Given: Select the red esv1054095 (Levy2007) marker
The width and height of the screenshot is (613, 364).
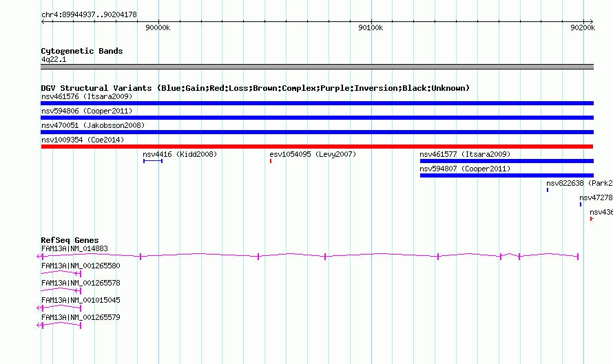Looking at the screenshot, I should tap(271, 161).
